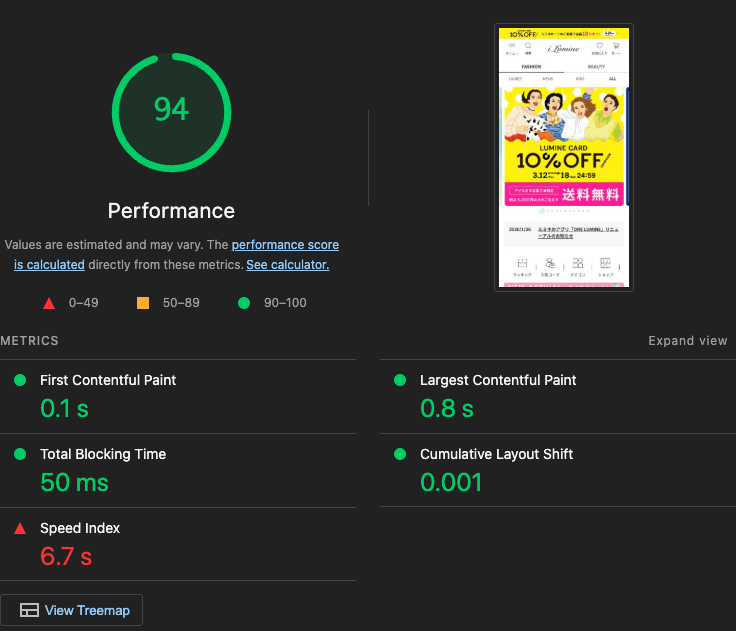
Task: Expand the Cumulative Layout Shift metric label
Action: click(496, 454)
